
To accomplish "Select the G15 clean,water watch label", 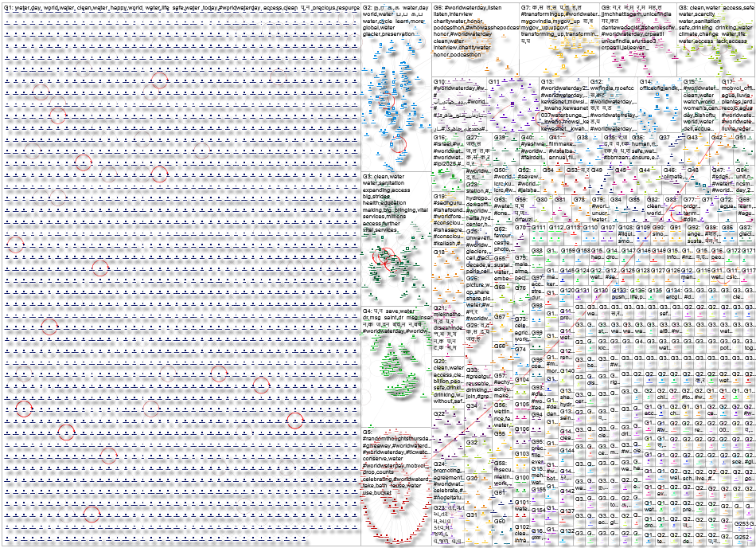I will click(701, 105).
